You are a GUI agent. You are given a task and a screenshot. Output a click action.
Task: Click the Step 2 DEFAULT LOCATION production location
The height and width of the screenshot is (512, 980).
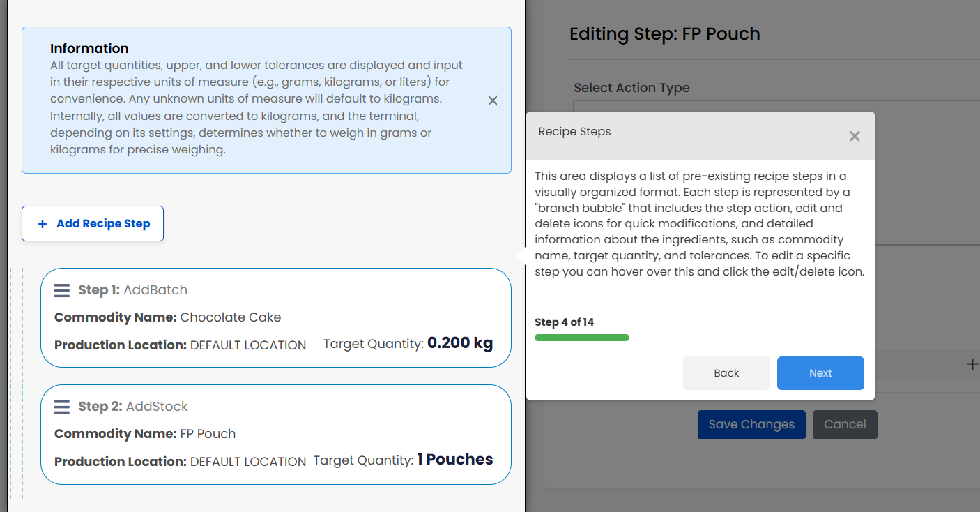[248, 462]
